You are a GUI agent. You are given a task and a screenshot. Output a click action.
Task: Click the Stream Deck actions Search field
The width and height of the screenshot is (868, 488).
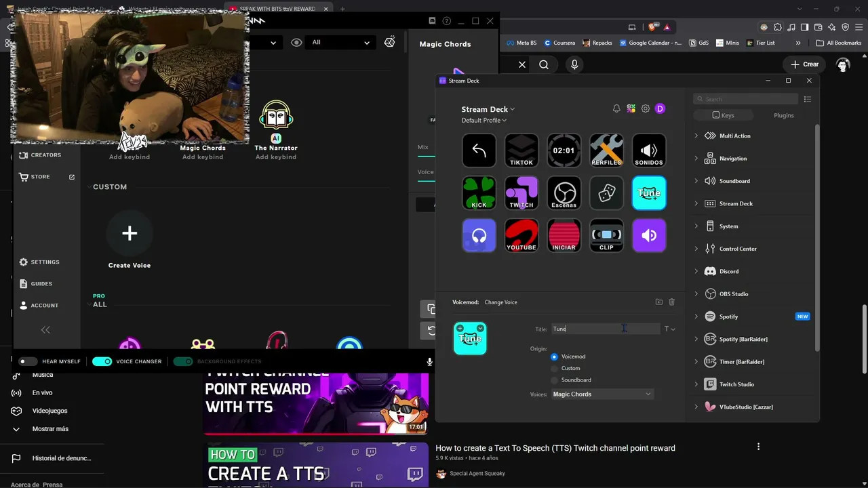coord(745,99)
